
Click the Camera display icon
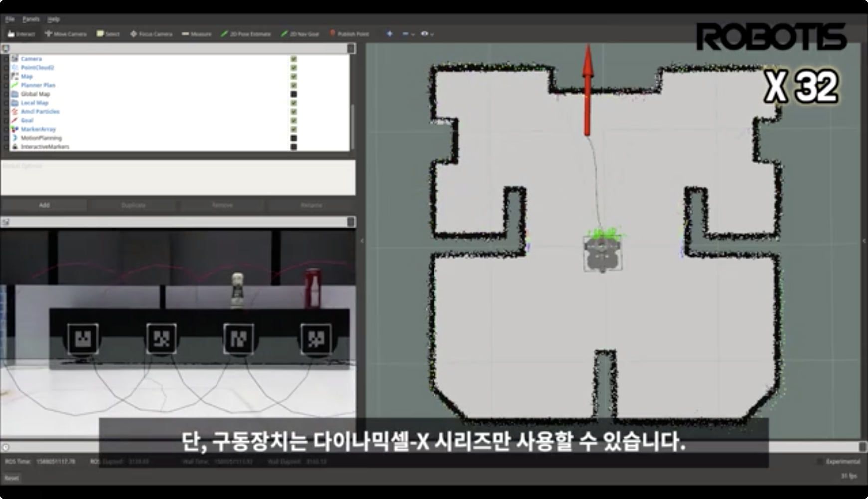[15, 59]
